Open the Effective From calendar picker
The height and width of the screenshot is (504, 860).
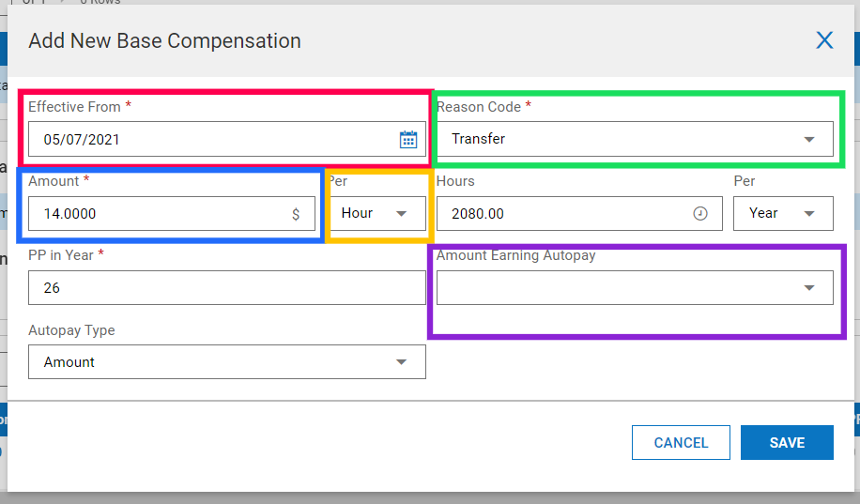pos(408,140)
